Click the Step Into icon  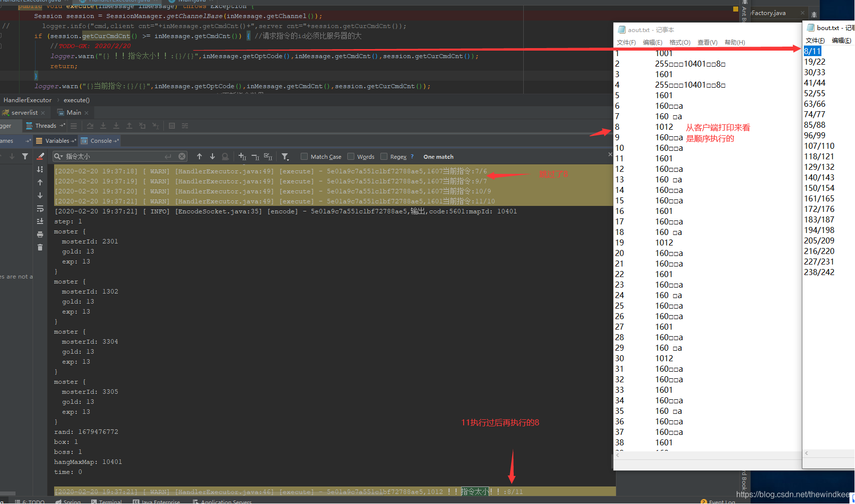coord(103,126)
